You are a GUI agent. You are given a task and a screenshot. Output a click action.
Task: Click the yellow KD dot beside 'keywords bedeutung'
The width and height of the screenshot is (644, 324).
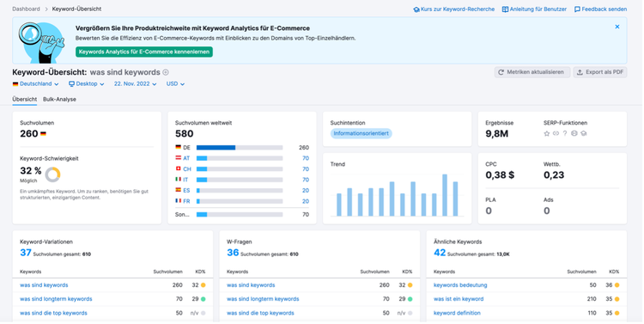[617, 285]
